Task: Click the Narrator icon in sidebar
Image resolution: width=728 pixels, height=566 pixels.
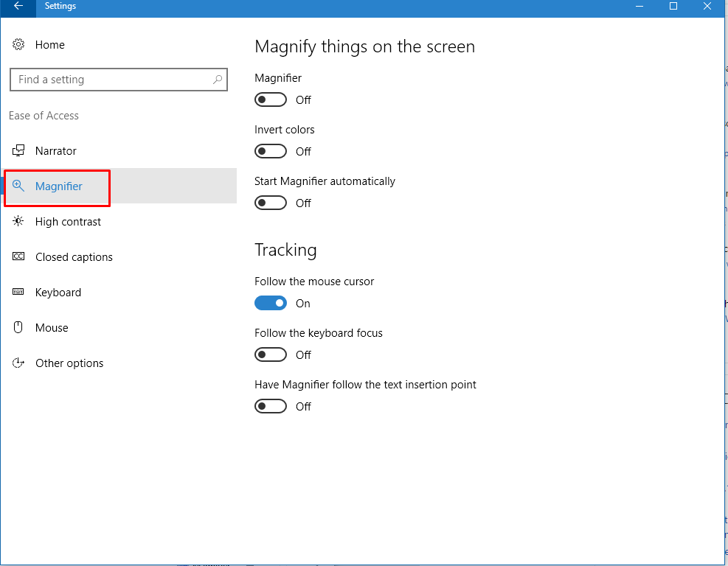Action: point(18,151)
